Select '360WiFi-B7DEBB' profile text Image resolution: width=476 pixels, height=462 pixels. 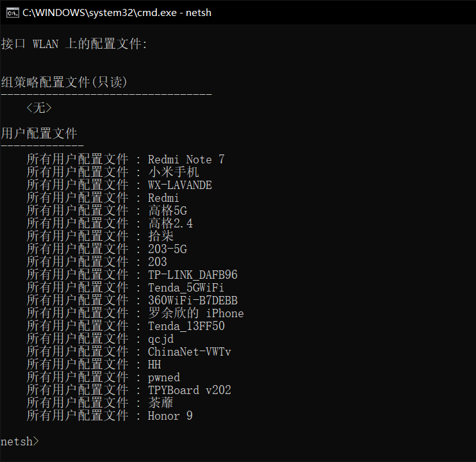pos(193,301)
